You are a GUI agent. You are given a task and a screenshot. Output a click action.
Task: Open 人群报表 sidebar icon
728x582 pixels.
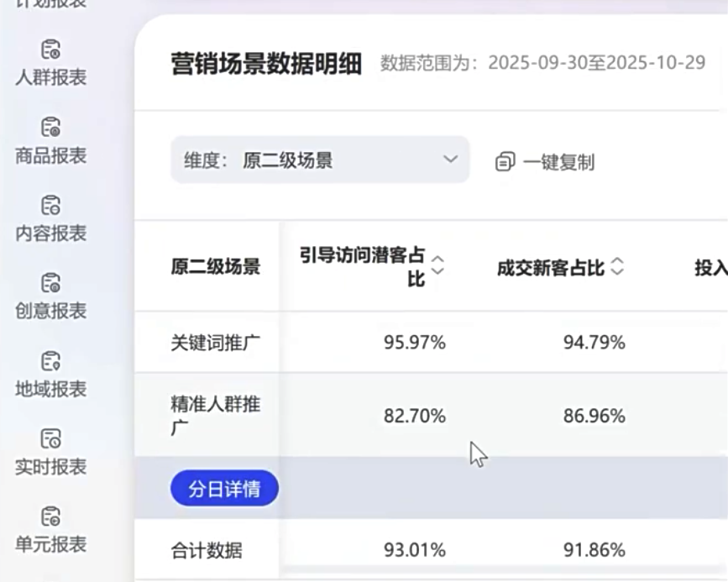(x=51, y=50)
